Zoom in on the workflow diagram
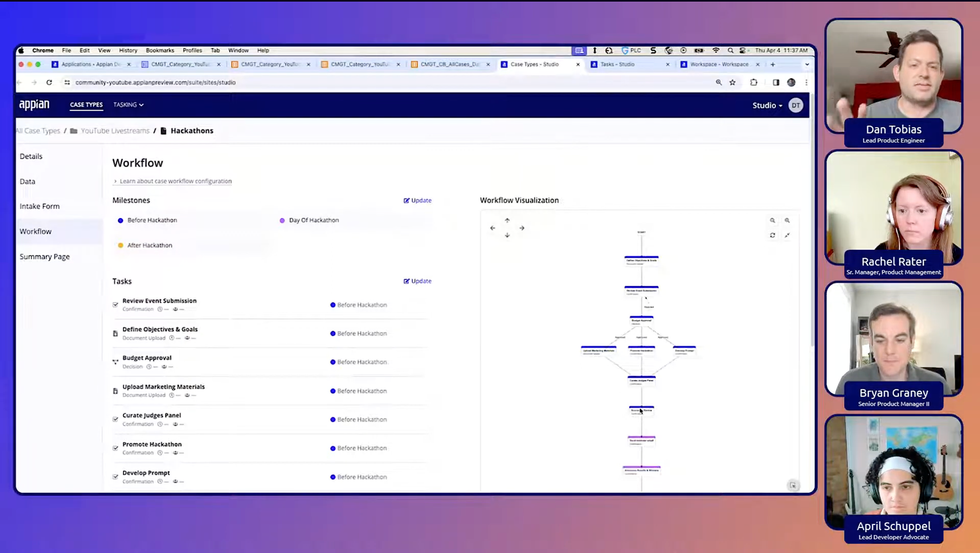Screen dimensions: 980x553 787,220
